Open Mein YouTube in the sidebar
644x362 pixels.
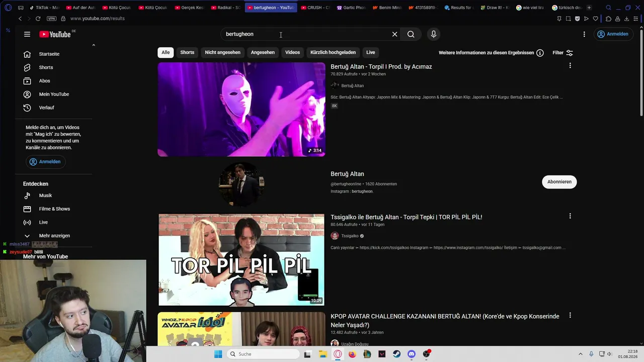[x=54, y=94]
